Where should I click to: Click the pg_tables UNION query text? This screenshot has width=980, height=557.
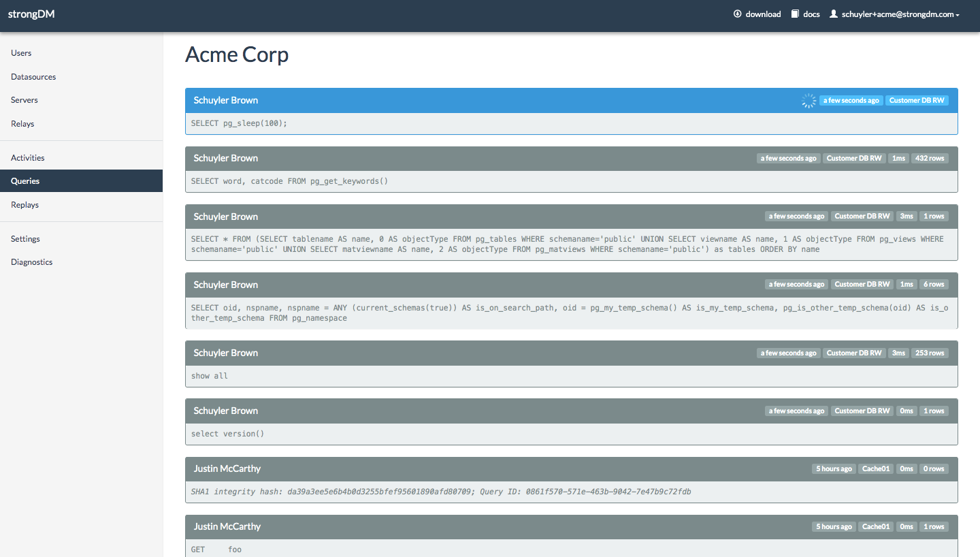(568, 244)
